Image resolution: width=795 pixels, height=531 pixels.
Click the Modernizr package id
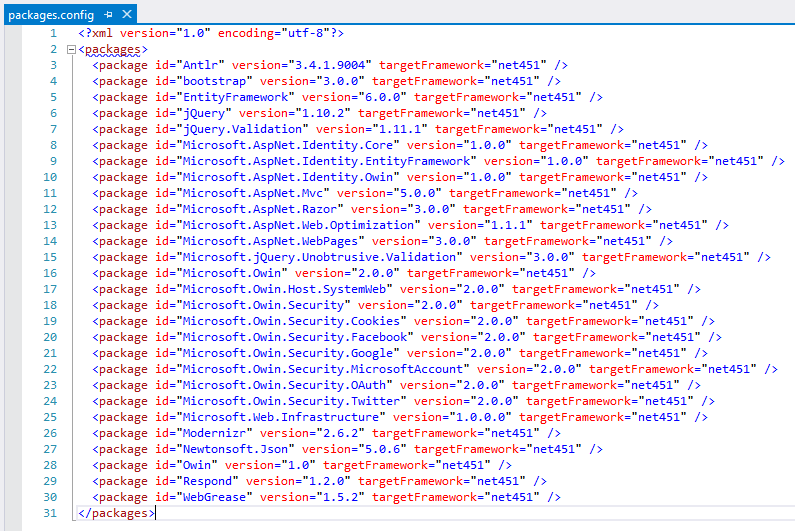click(x=214, y=433)
